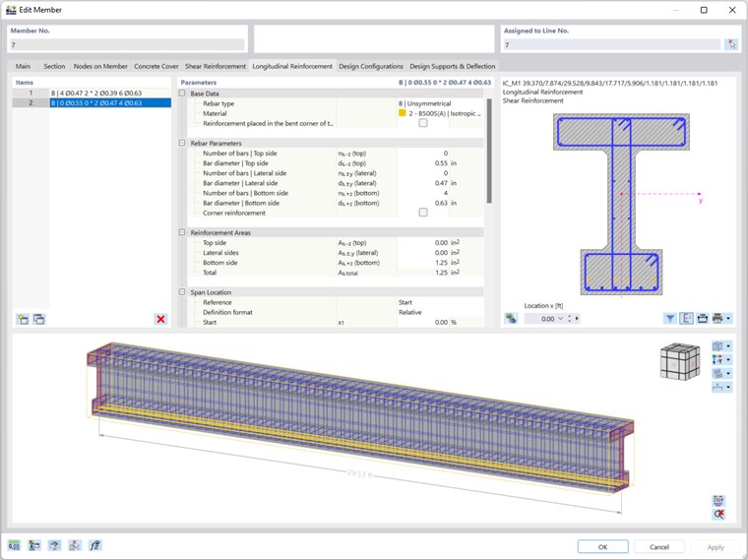The width and height of the screenshot is (748, 560).
Task: Click the reset zoom magnifier icon
Action: tap(718, 514)
